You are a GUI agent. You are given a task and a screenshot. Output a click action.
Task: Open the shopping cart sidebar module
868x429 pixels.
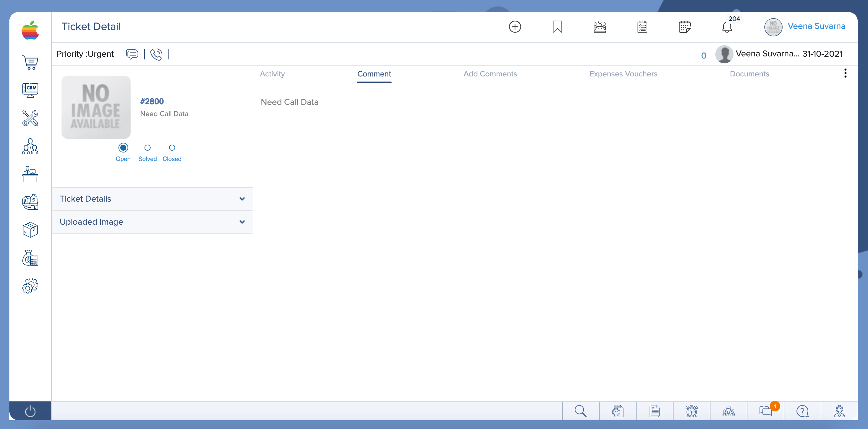pyautogui.click(x=30, y=62)
